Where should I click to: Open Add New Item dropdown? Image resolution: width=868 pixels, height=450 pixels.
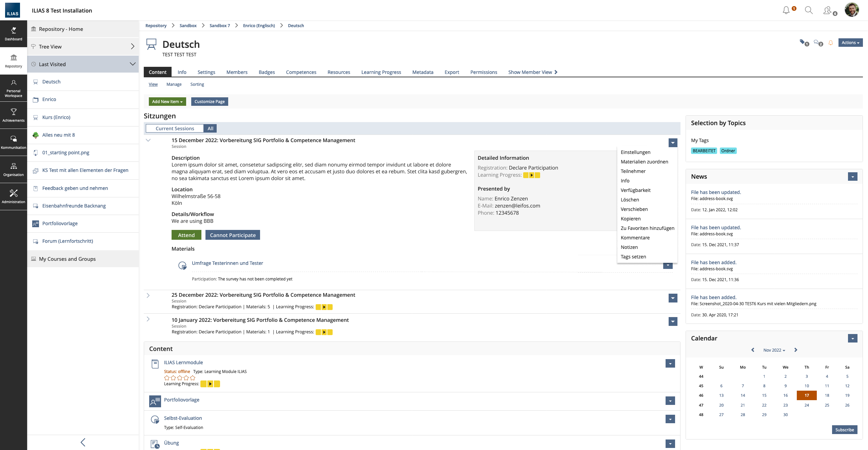tap(167, 101)
